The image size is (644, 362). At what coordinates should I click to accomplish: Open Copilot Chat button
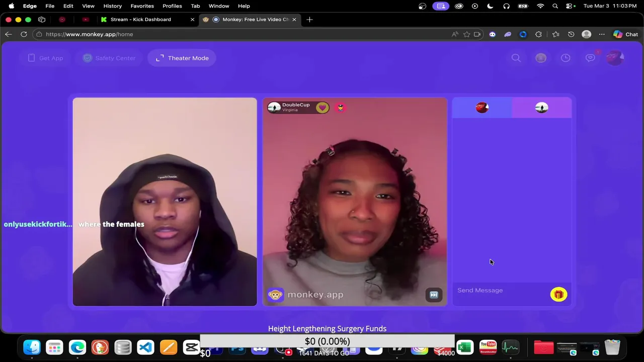point(626,34)
